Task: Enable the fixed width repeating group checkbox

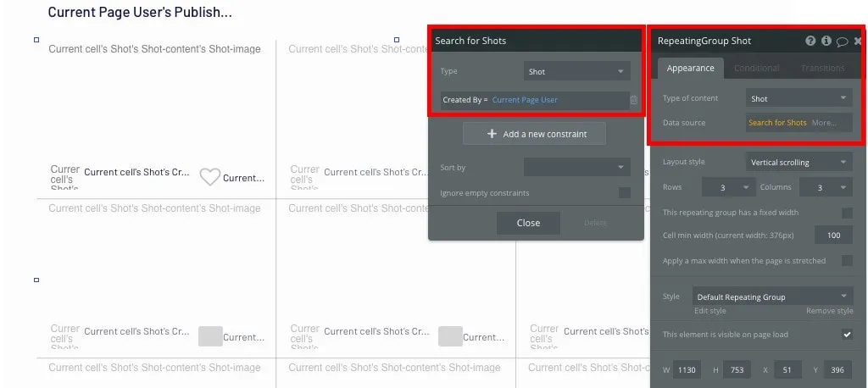Action: click(x=847, y=213)
